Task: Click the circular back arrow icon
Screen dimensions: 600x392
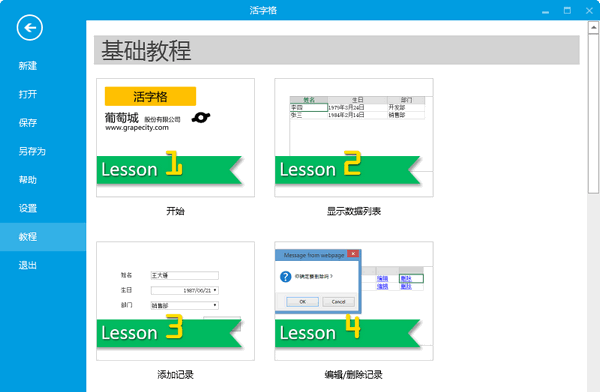Action: coord(29,28)
